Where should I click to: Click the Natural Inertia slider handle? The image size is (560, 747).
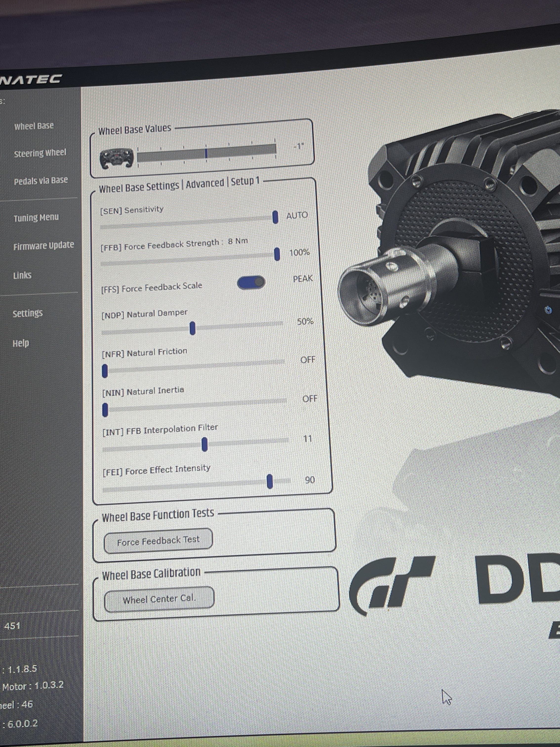pos(105,410)
